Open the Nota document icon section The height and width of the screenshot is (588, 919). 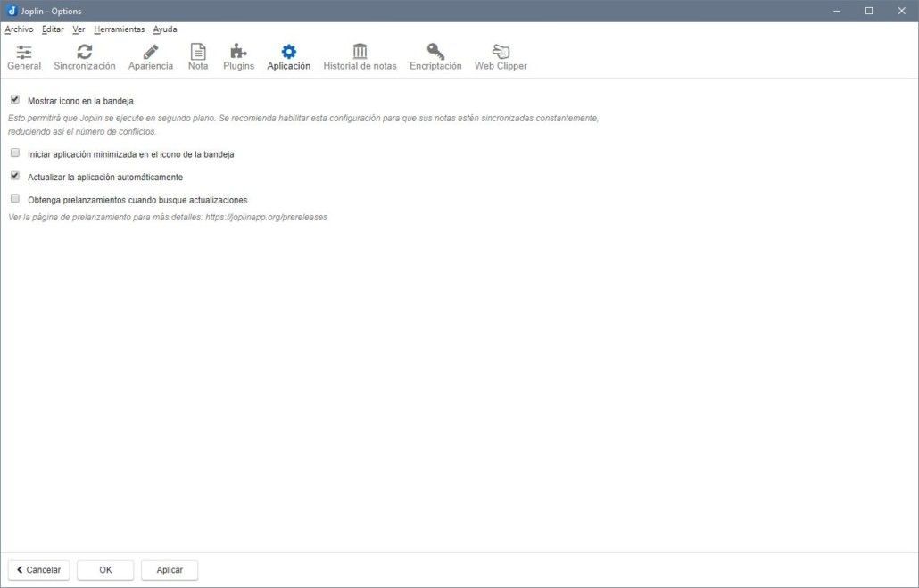point(198,52)
